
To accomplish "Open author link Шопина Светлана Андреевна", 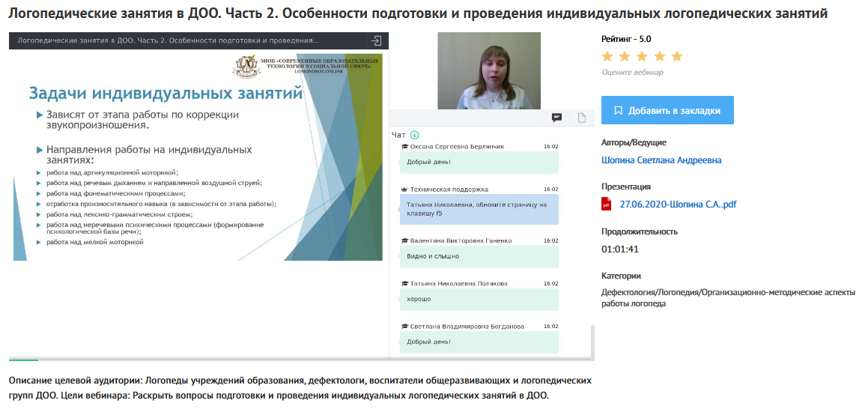I will 661,160.
